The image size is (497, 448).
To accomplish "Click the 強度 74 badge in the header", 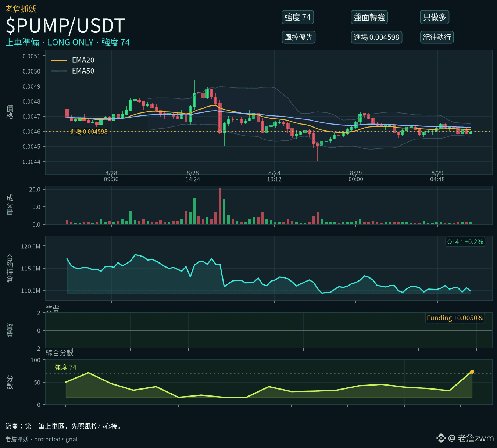I will pyautogui.click(x=298, y=17).
